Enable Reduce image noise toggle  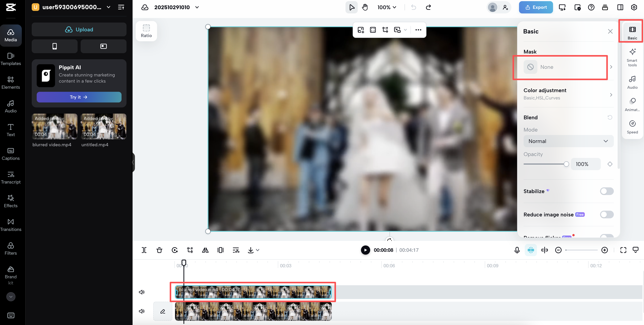607,214
